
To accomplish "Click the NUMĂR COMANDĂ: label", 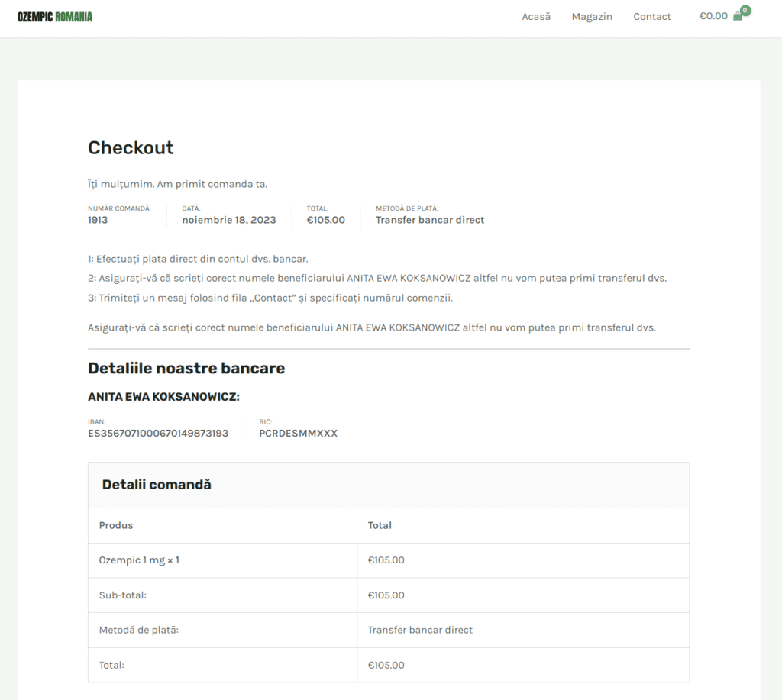I will [120, 208].
